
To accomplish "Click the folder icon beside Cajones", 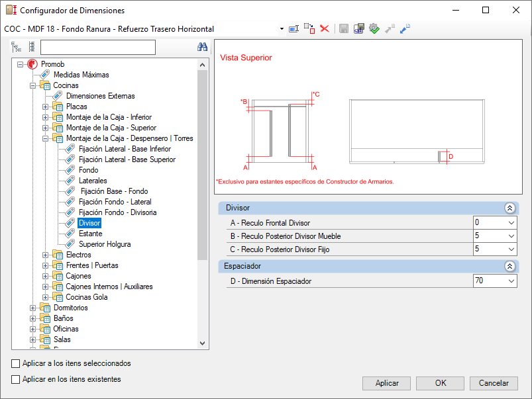I will point(58,276).
